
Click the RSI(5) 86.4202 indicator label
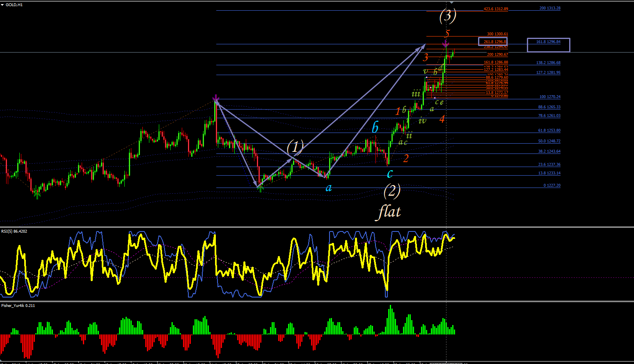pyautogui.click(x=14, y=231)
